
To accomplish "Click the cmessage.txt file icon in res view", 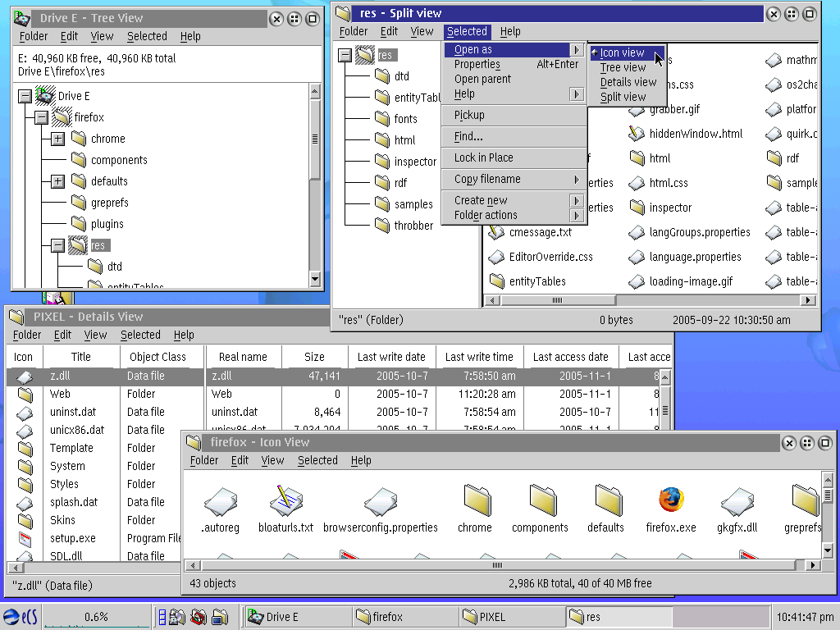I will (x=496, y=232).
